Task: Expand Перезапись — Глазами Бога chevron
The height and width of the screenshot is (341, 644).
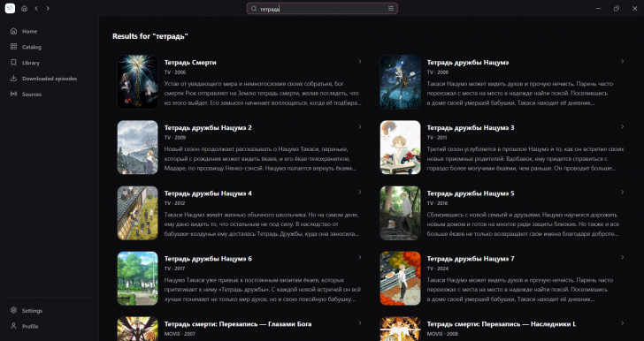Action: coord(360,323)
